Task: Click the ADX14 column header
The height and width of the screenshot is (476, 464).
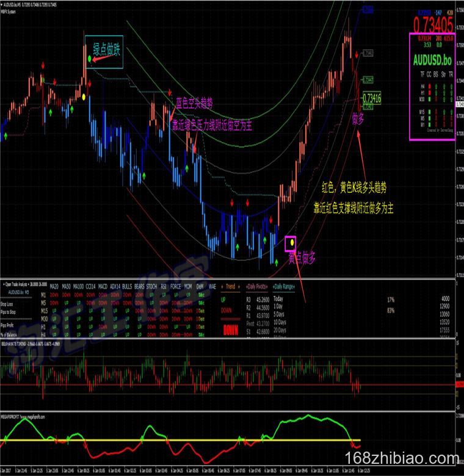Action: [x=115, y=286]
